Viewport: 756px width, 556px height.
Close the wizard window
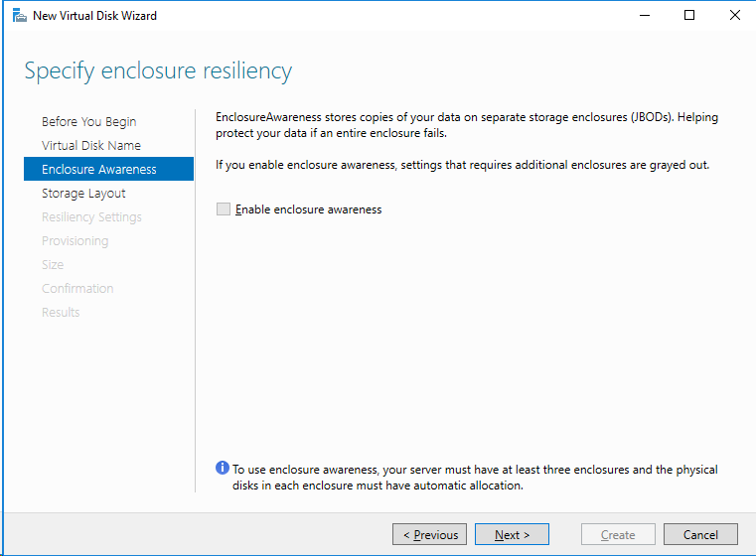point(735,16)
